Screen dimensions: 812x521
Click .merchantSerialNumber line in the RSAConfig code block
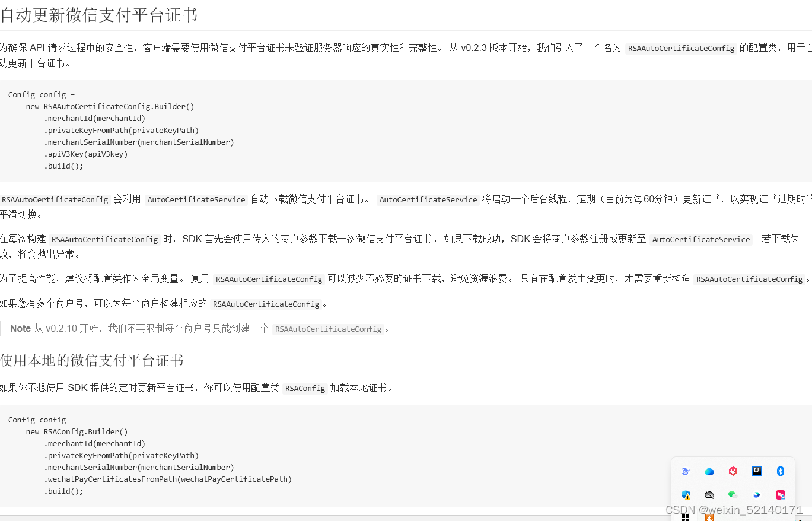point(139,468)
